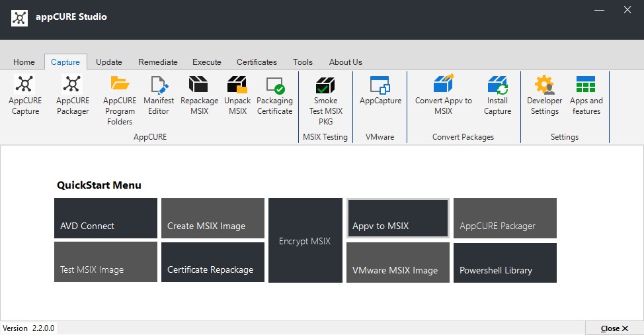This screenshot has width=644, height=335.
Task: Click the AVD Connect tile
Action: (x=106, y=218)
